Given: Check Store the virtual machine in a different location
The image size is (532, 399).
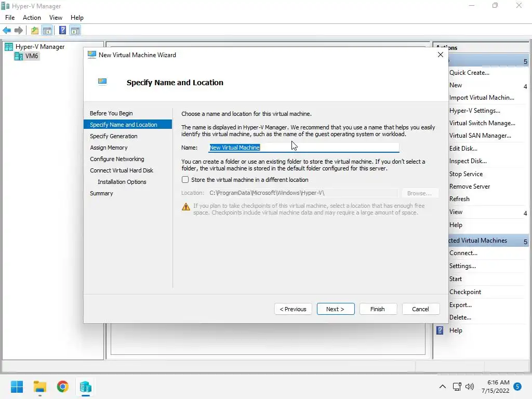Looking at the screenshot, I should tap(185, 179).
